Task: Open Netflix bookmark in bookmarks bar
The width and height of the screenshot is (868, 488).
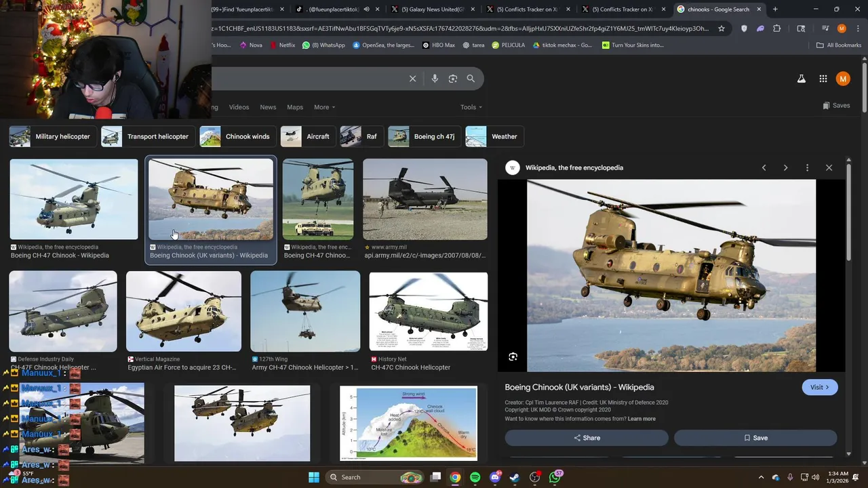Action: (x=282, y=45)
